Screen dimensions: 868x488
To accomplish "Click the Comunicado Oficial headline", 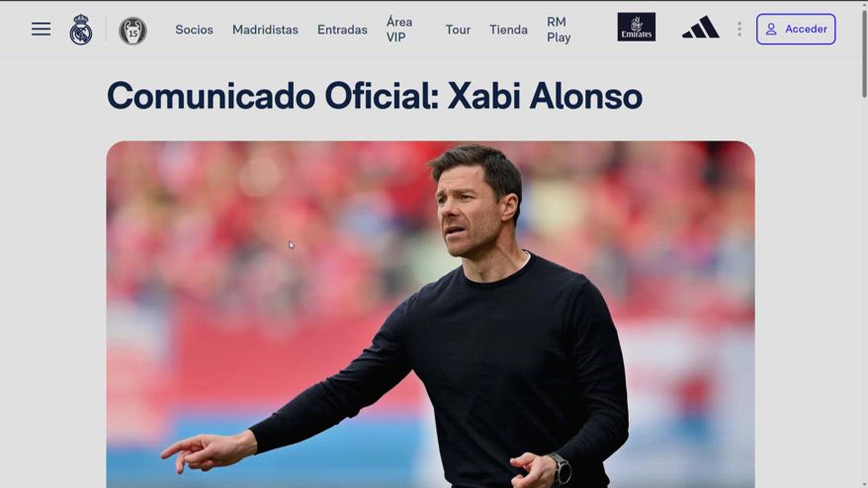I will point(375,96).
